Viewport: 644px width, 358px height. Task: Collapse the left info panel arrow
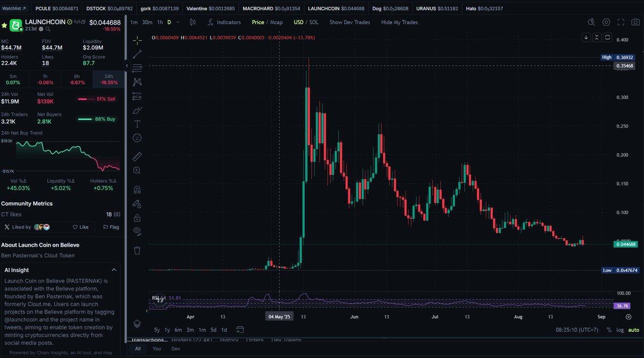click(127, 65)
